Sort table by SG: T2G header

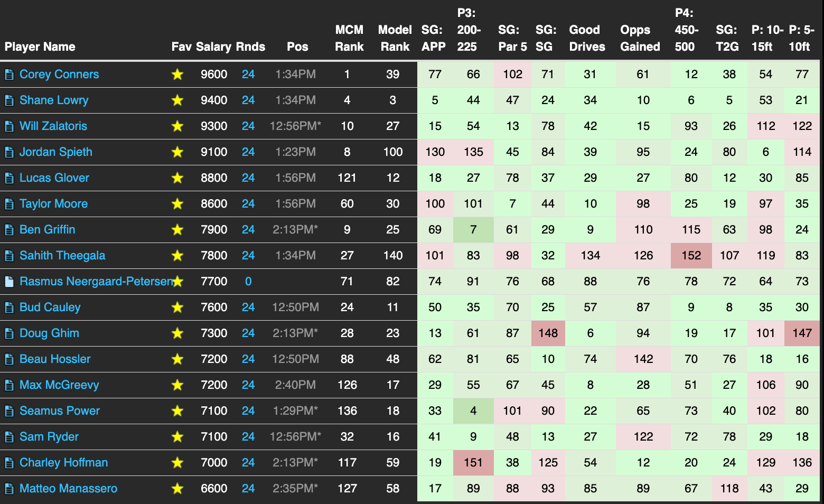point(727,38)
